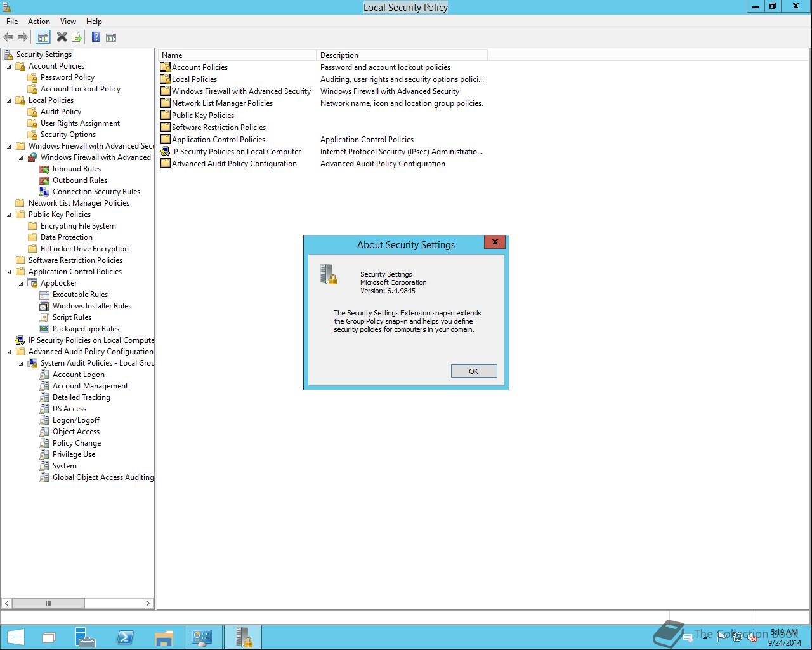The width and height of the screenshot is (812, 650).
Task: Select Security Settings root tree node
Action: pos(44,55)
